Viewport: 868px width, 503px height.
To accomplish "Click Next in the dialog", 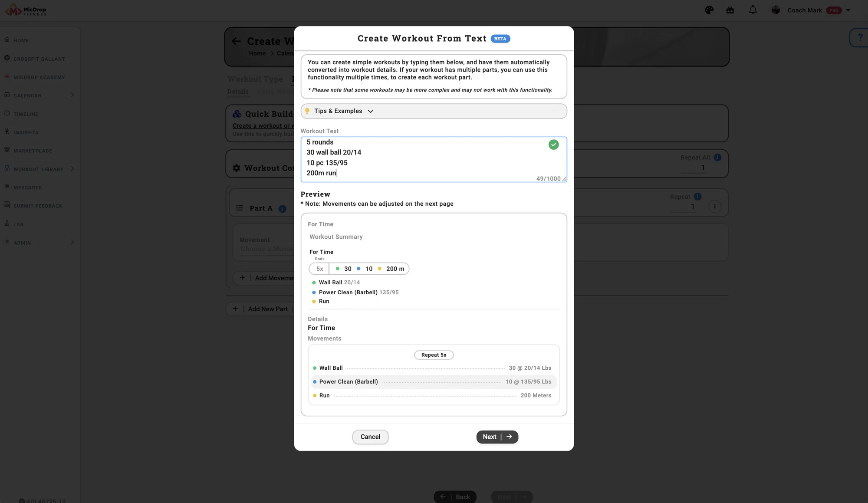I will (497, 437).
